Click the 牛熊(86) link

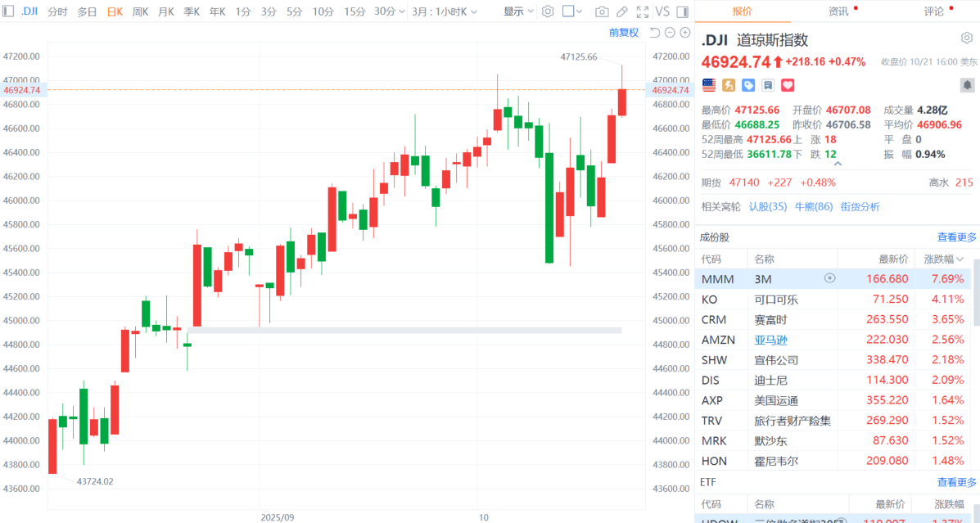pos(814,207)
